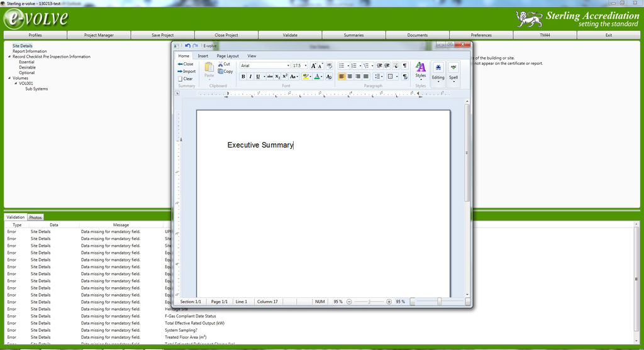The height and width of the screenshot is (350, 644).
Task: Apply Underline formatting
Action: [x=258, y=77]
